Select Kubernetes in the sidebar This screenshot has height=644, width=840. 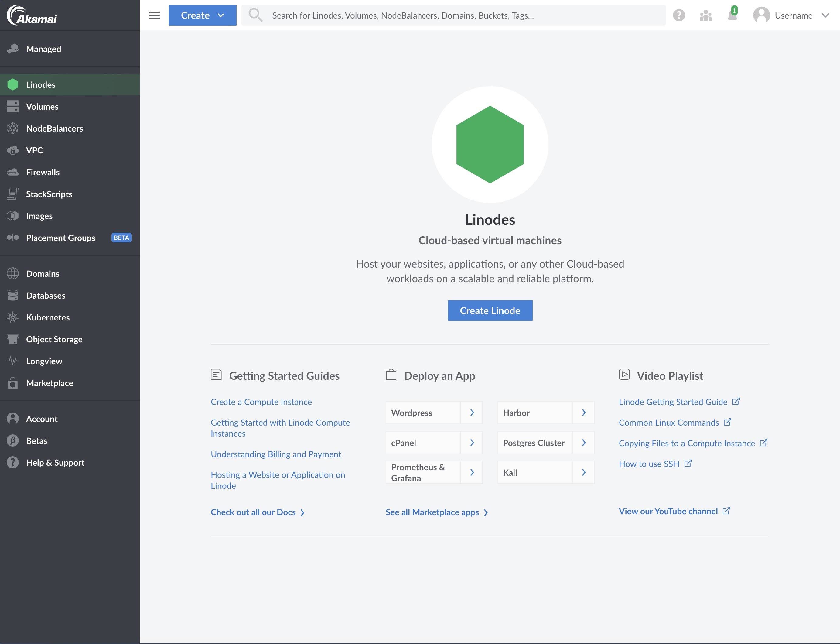[x=47, y=317]
